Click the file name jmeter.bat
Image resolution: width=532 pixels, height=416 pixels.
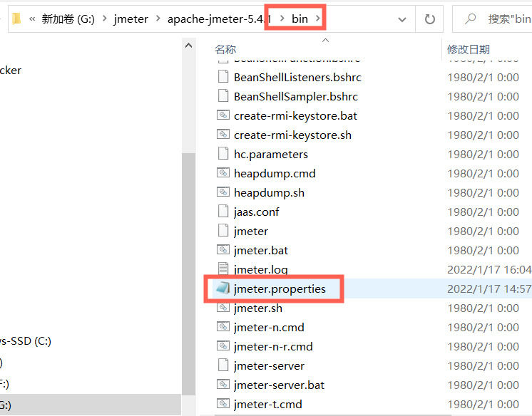pos(260,251)
